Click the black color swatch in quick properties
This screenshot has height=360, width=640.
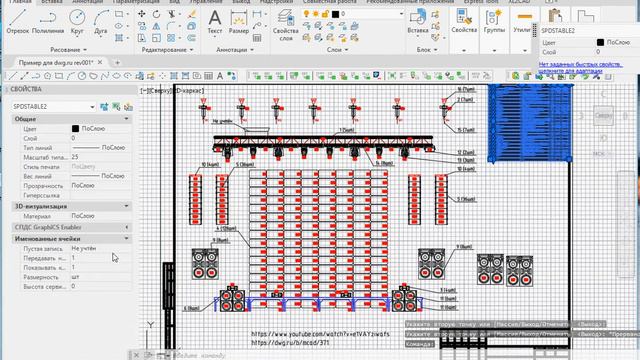point(600,42)
